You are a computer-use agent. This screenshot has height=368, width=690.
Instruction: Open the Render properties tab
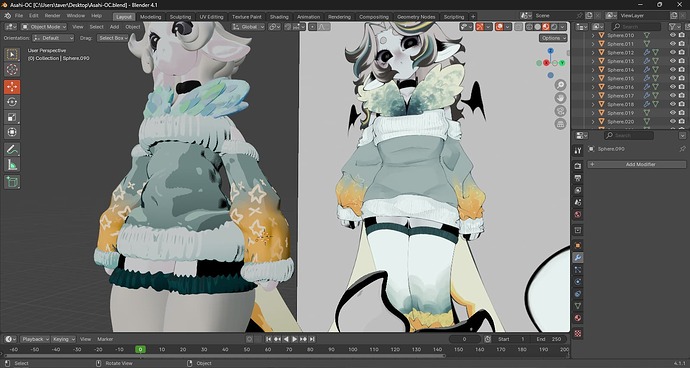click(578, 166)
